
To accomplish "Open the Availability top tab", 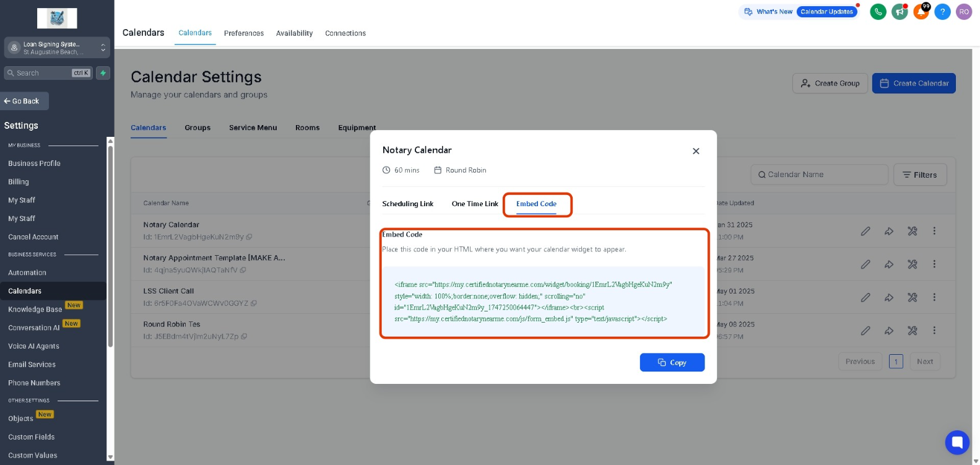I will pyautogui.click(x=294, y=33).
